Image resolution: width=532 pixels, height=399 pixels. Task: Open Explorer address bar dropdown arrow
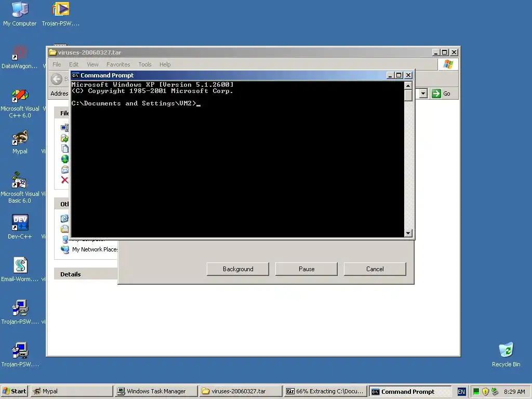[x=423, y=94]
